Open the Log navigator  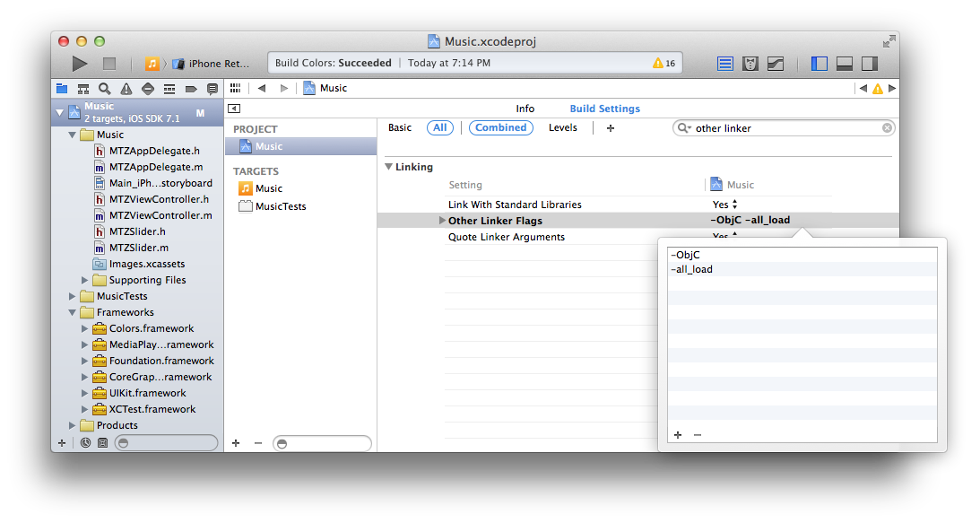[212, 89]
